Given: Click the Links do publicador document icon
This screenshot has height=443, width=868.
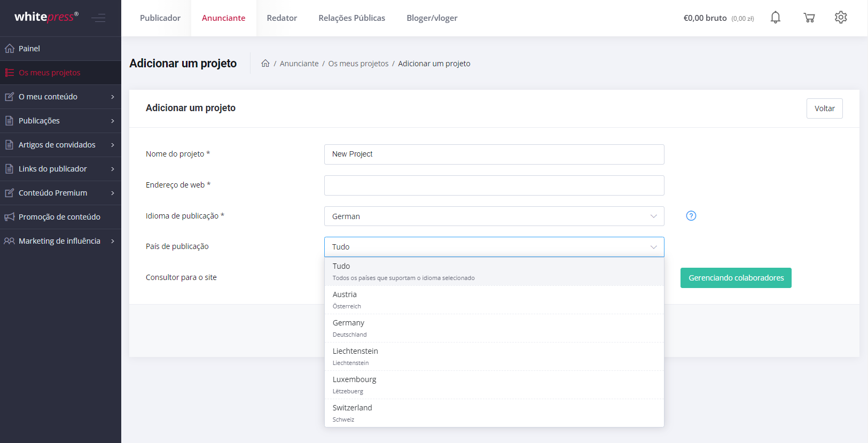Looking at the screenshot, I should click(x=10, y=169).
